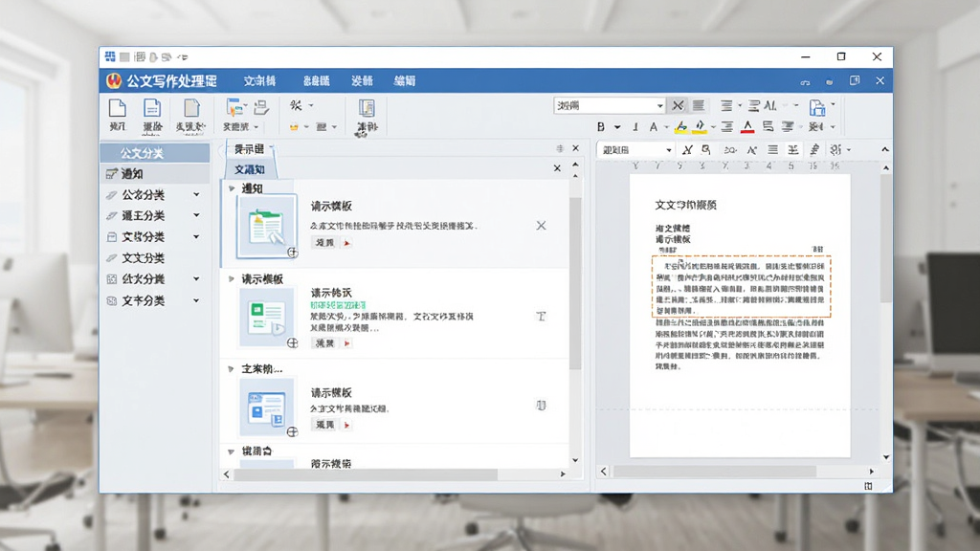Click the app logo in blue title bar
Viewport: 980px width, 551px height.
point(114,80)
